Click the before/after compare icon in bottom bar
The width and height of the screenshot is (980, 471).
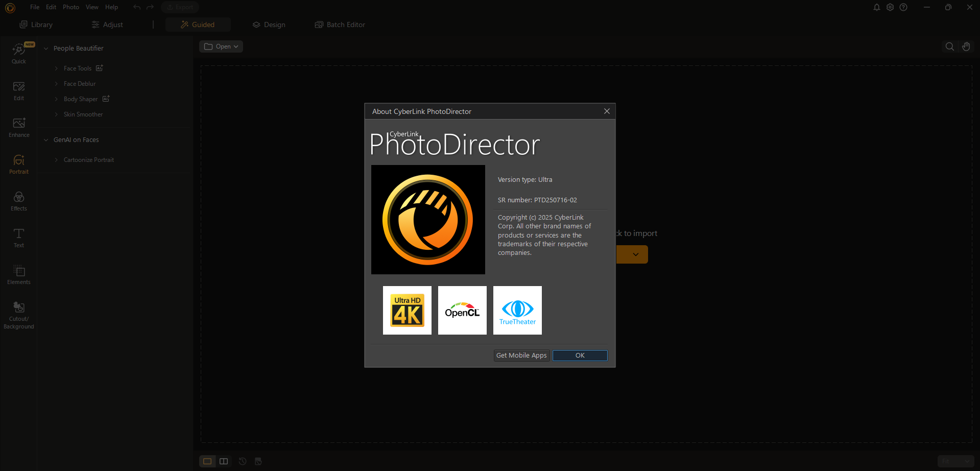pos(258,461)
